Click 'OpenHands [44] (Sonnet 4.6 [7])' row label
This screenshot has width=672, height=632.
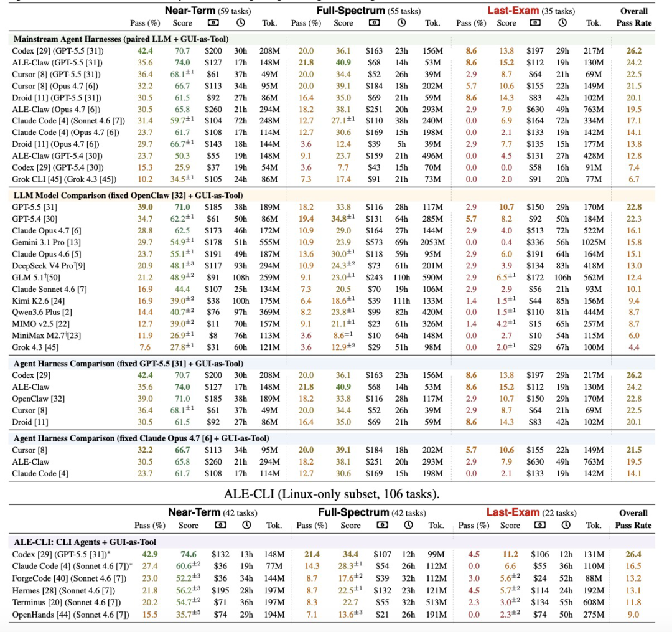(71, 615)
